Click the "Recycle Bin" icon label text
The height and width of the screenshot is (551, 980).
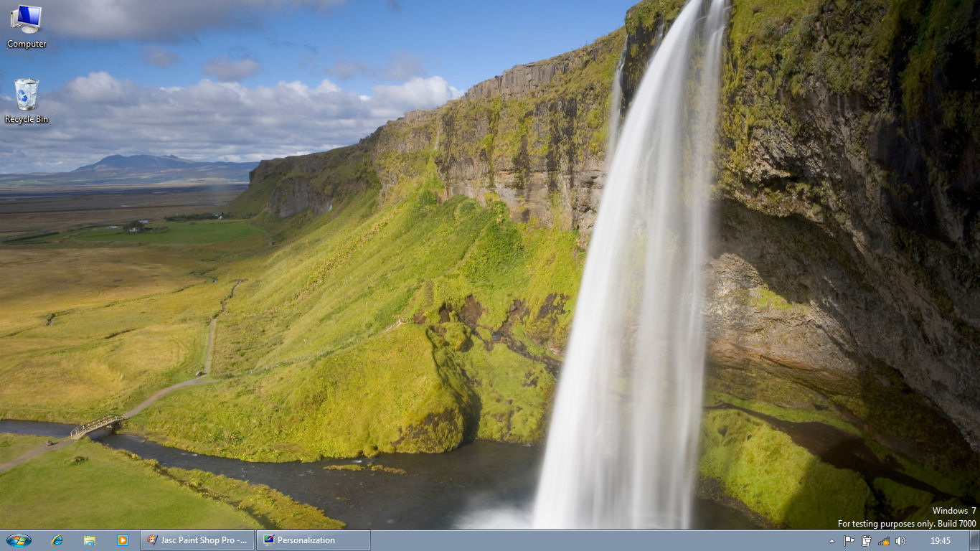[27, 120]
